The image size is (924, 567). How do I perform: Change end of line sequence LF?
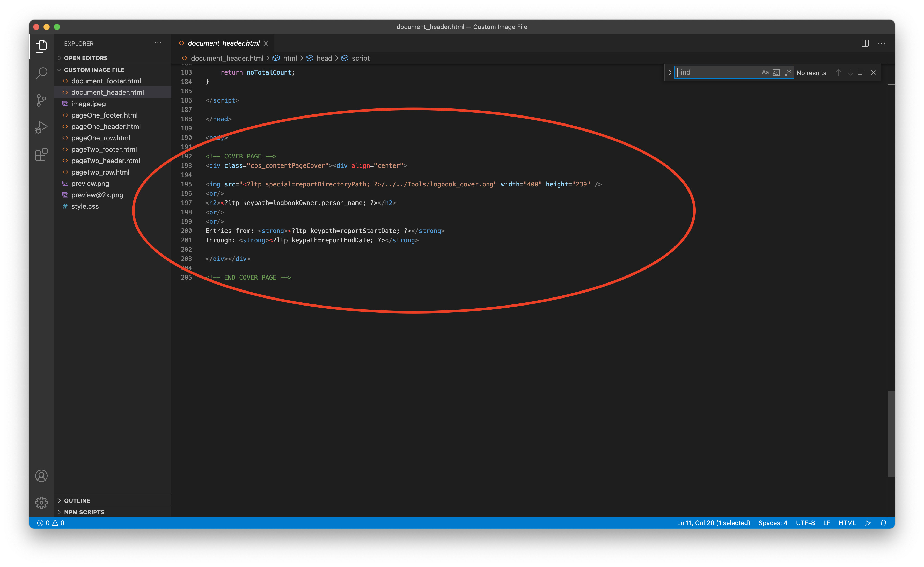(x=826, y=523)
